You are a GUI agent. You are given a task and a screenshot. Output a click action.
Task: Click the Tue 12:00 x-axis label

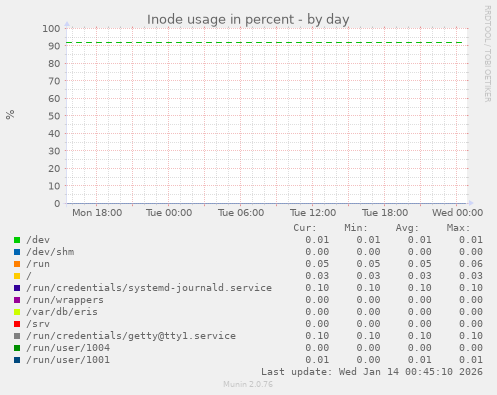pyautogui.click(x=313, y=213)
